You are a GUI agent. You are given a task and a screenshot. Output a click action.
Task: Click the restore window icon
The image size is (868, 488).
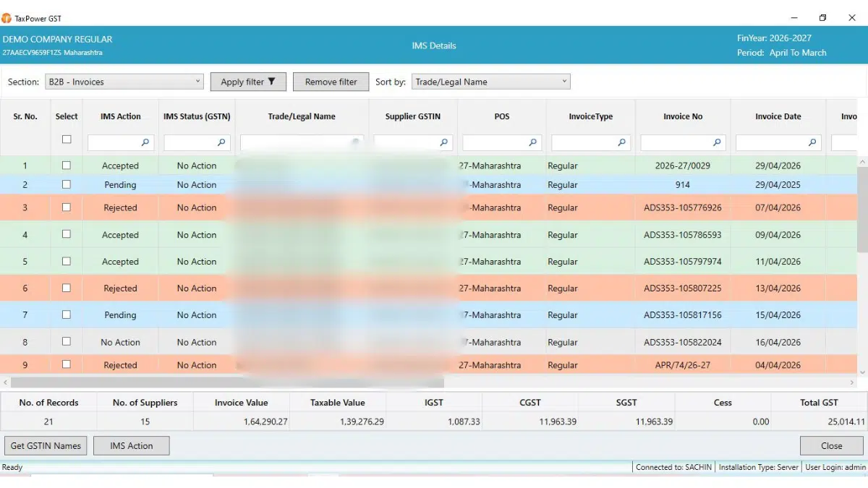tap(822, 18)
